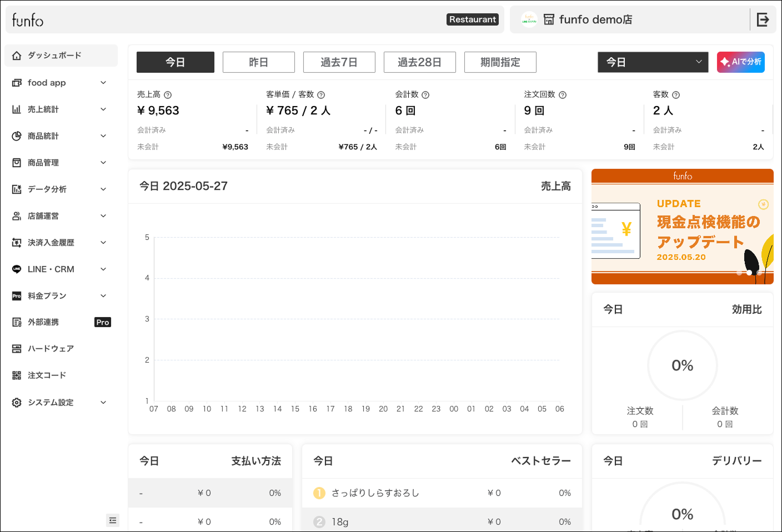Click the 料金プラン Pro icon
Image resolution: width=782 pixels, height=532 pixels.
coord(17,296)
